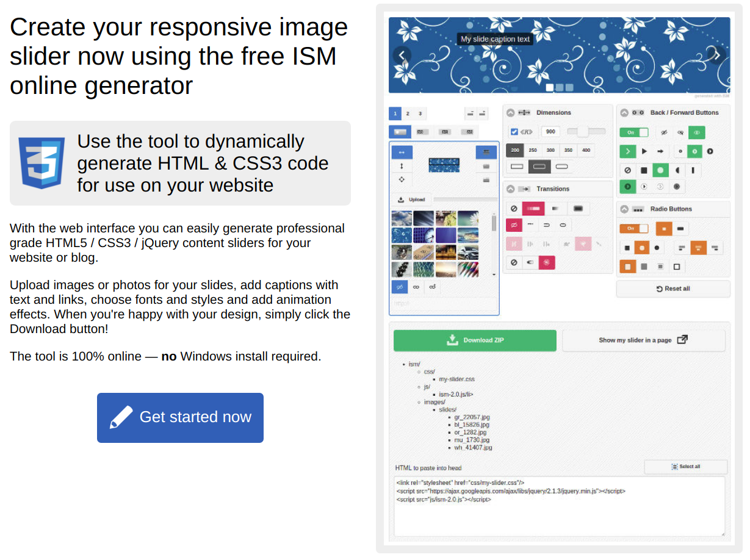Select the vertical double-arrow image fit icon
The width and height of the screenshot is (750, 560).
402,166
